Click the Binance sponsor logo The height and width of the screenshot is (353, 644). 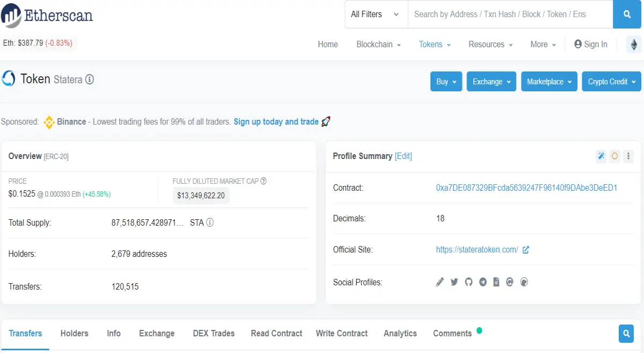(x=49, y=122)
